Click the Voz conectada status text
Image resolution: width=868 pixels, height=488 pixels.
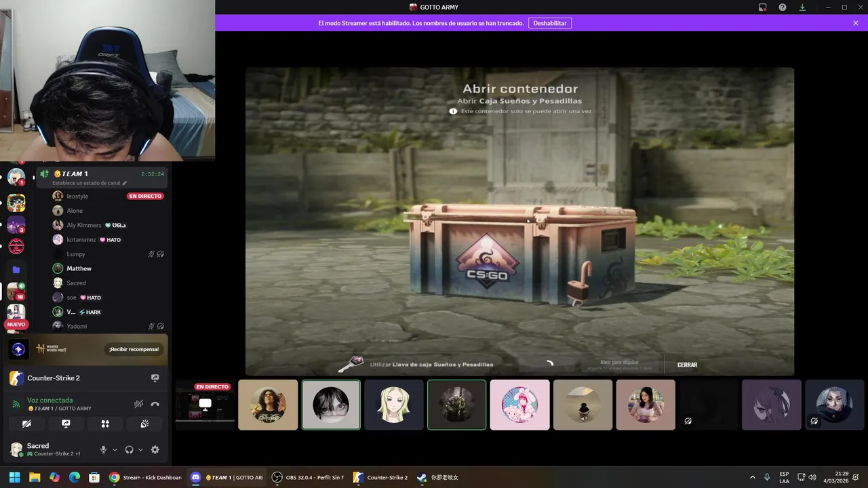[x=50, y=401]
